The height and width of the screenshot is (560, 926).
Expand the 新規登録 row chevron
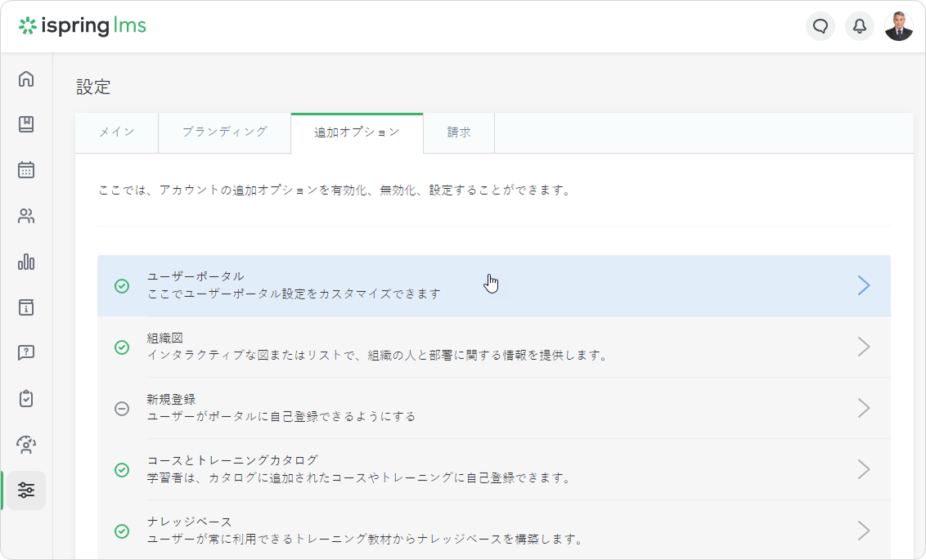pos(863,408)
